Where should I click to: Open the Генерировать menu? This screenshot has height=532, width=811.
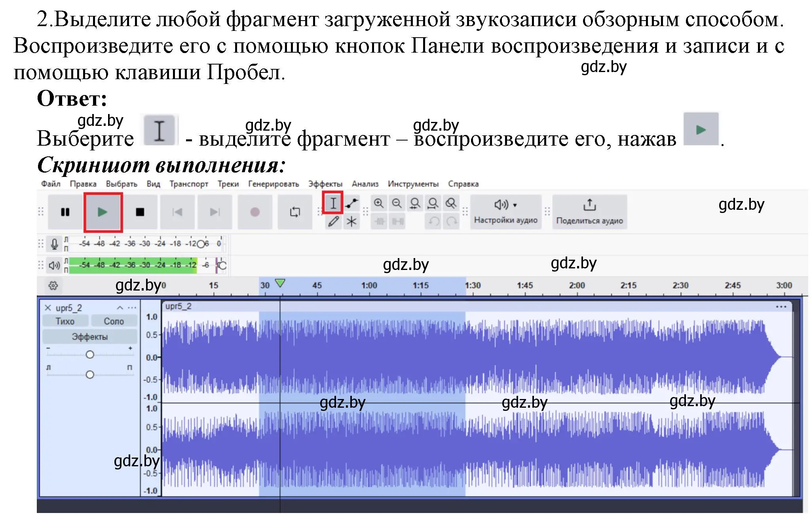[273, 184]
